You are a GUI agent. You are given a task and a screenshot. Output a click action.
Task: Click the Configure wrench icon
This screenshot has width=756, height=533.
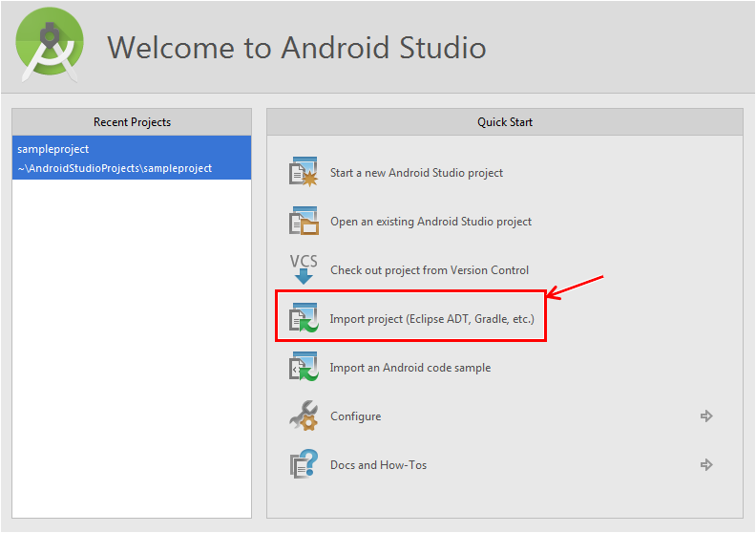[303, 416]
